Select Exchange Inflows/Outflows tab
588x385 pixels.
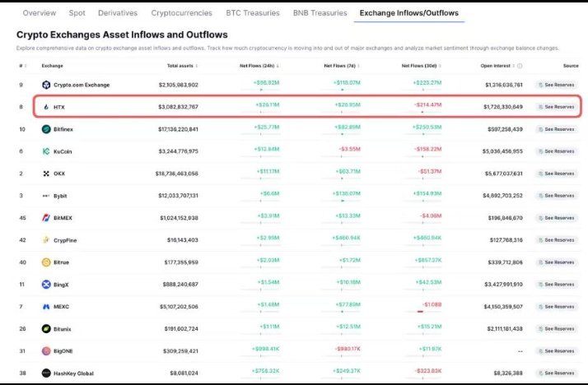pyautogui.click(x=408, y=13)
